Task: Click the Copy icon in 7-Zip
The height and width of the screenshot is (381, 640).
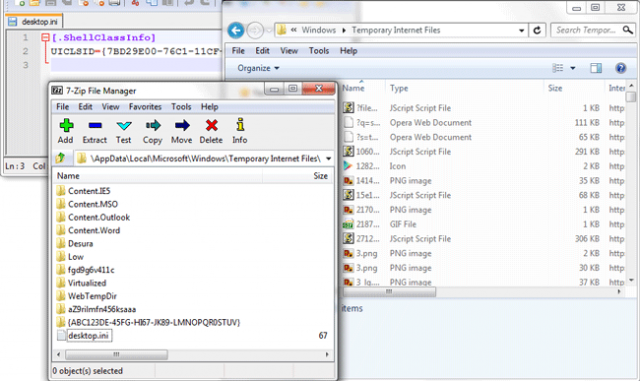Action: [153, 126]
